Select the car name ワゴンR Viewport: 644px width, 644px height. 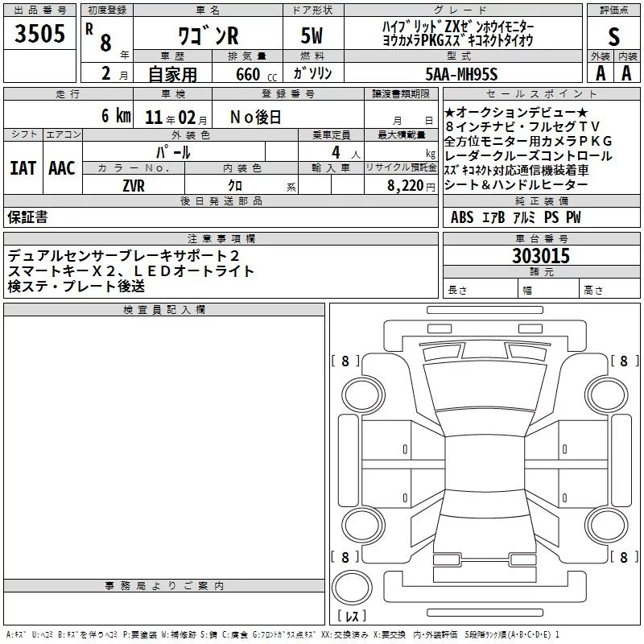coord(208,35)
